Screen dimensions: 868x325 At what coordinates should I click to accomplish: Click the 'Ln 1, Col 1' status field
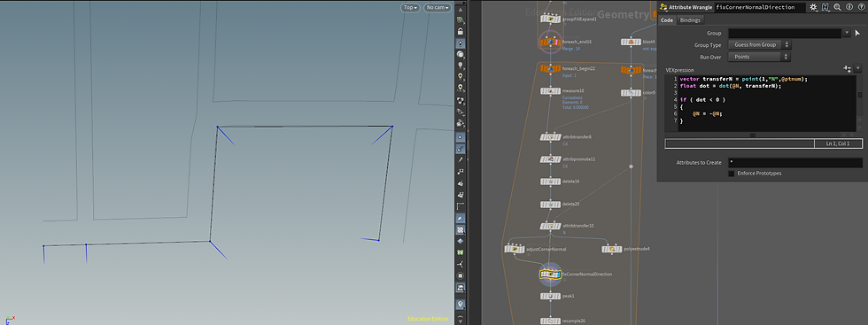click(x=838, y=144)
